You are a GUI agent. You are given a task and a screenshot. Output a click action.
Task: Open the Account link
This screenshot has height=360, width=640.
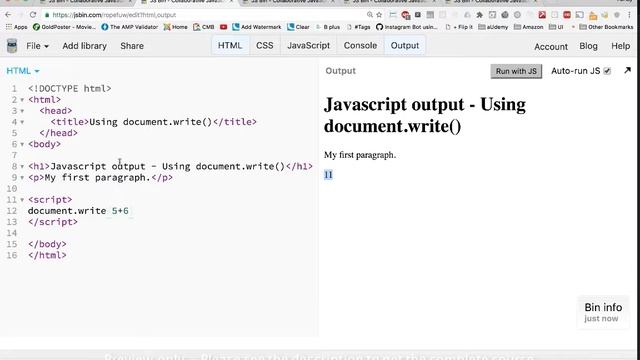pos(551,47)
